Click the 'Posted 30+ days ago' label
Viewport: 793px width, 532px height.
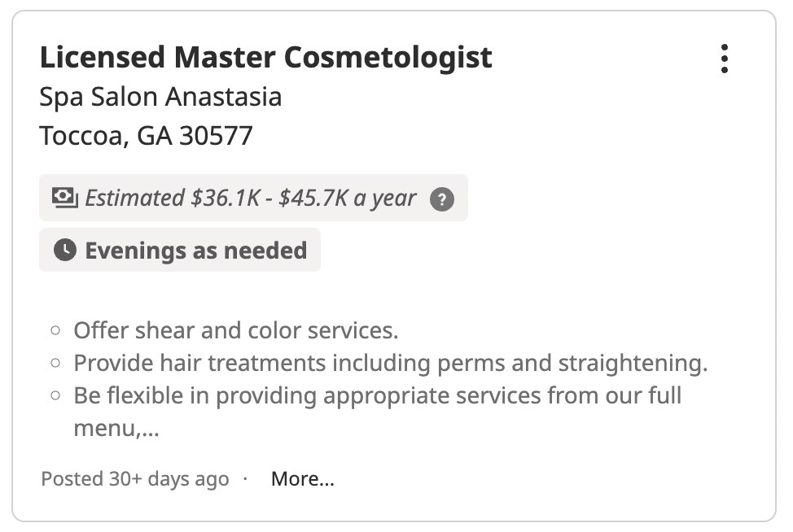click(x=134, y=479)
